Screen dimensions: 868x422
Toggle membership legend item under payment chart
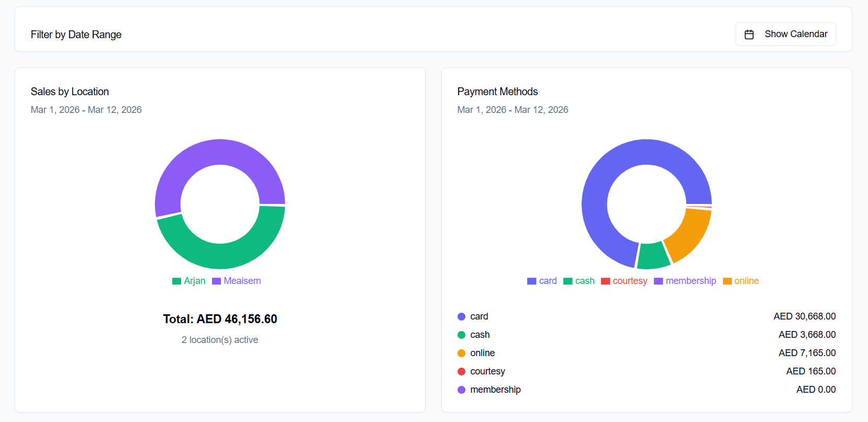pyautogui.click(x=685, y=281)
